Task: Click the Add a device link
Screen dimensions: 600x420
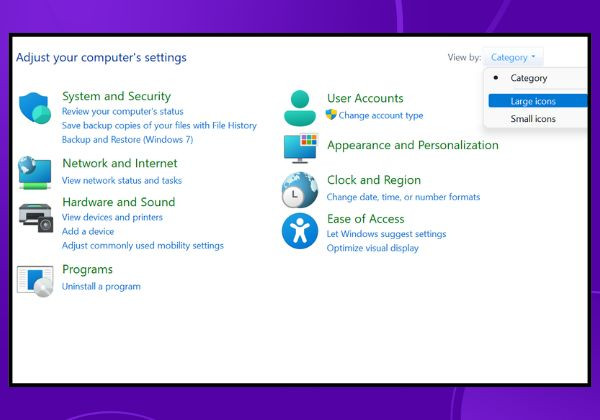Action: pyautogui.click(x=88, y=231)
